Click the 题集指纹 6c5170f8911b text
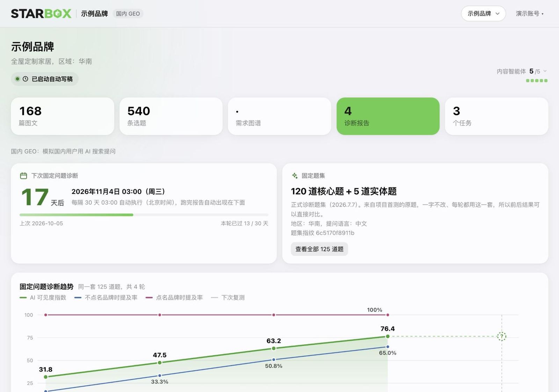Screen dimensions: 559x392 pos(322,233)
